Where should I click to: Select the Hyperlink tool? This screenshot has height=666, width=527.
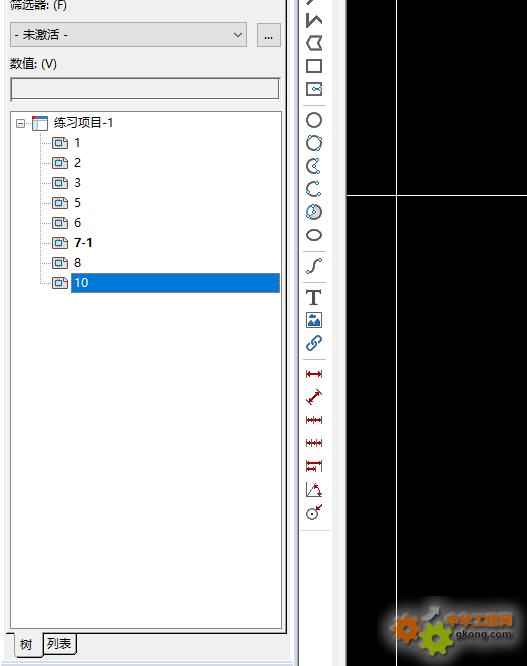click(x=314, y=343)
